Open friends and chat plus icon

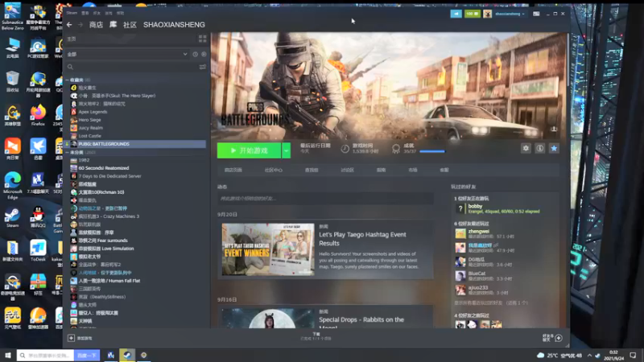[x=558, y=338]
